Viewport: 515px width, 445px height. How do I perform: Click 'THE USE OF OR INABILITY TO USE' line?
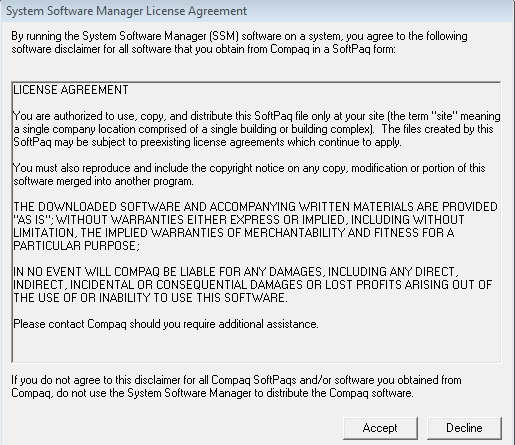[x=150, y=298]
